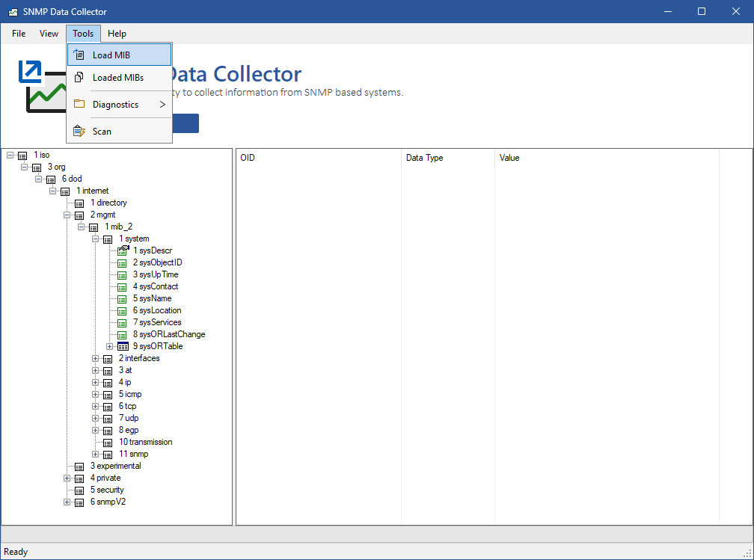The image size is (754, 560).
Task: Click the sysDescr node icon
Action: 123,250
